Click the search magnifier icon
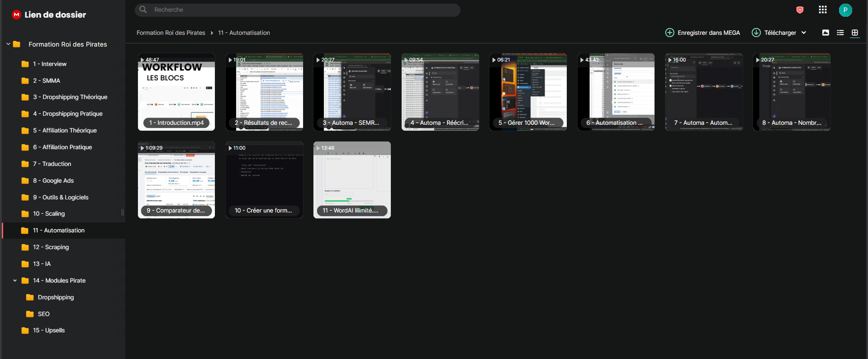Viewport: 868px width, 359px height. (x=143, y=9)
